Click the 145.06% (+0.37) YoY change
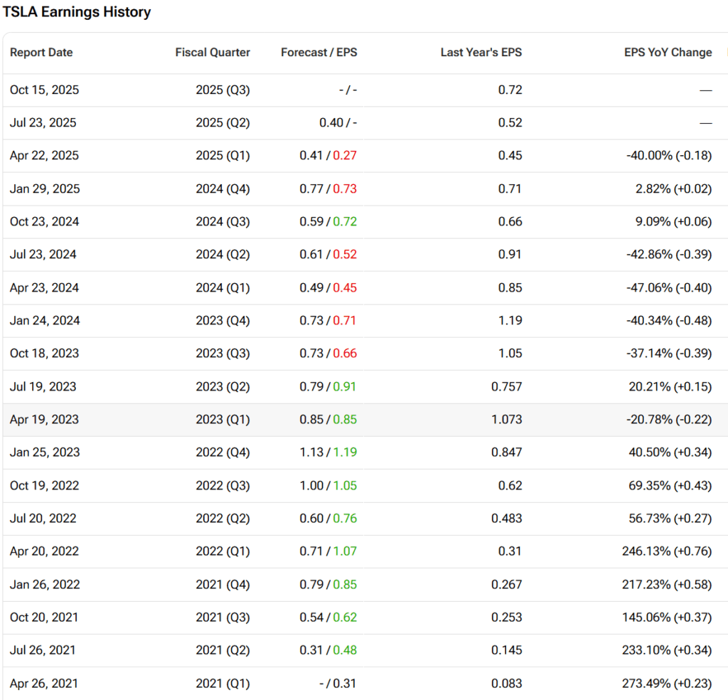 pyautogui.click(x=667, y=617)
